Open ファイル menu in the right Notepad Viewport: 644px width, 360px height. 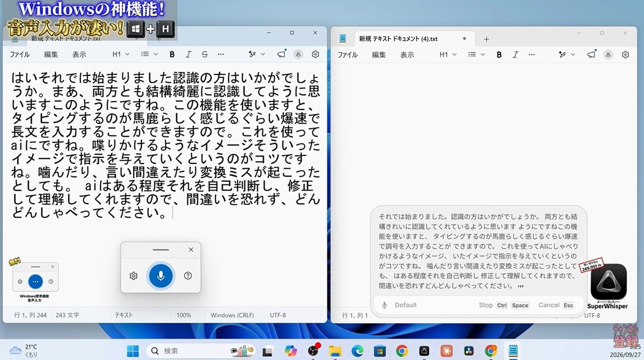click(347, 54)
